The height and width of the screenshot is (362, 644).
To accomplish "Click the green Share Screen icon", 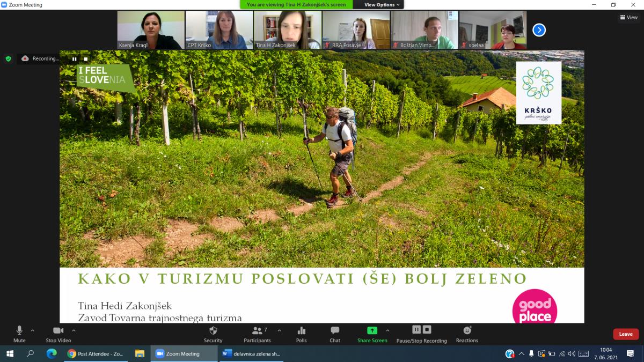I will coord(372,331).
